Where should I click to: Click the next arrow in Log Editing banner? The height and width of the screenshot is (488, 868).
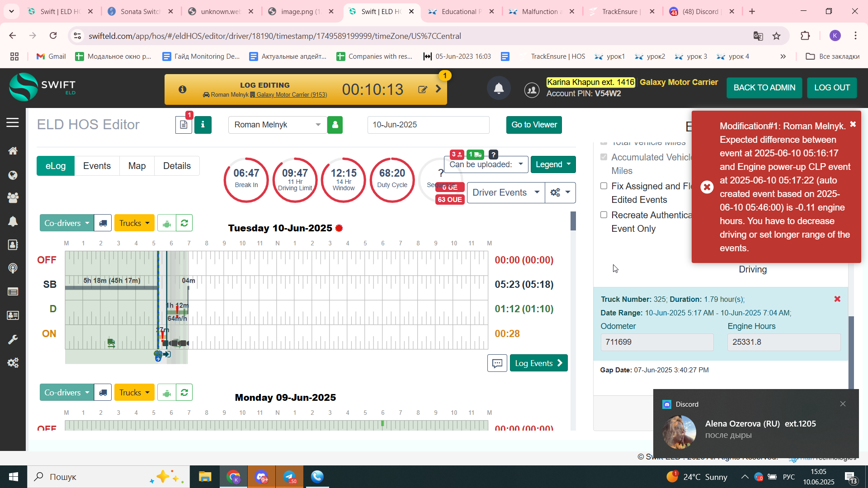point(439,89)
